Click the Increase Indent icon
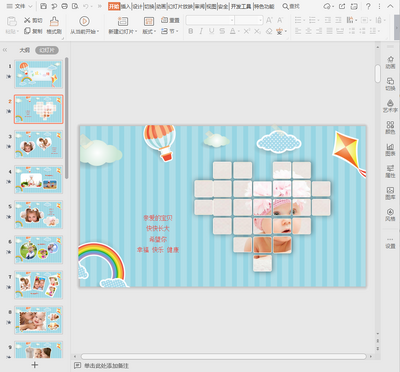The width and height of the screenshot is (400, 372). (x=338, y=20)
